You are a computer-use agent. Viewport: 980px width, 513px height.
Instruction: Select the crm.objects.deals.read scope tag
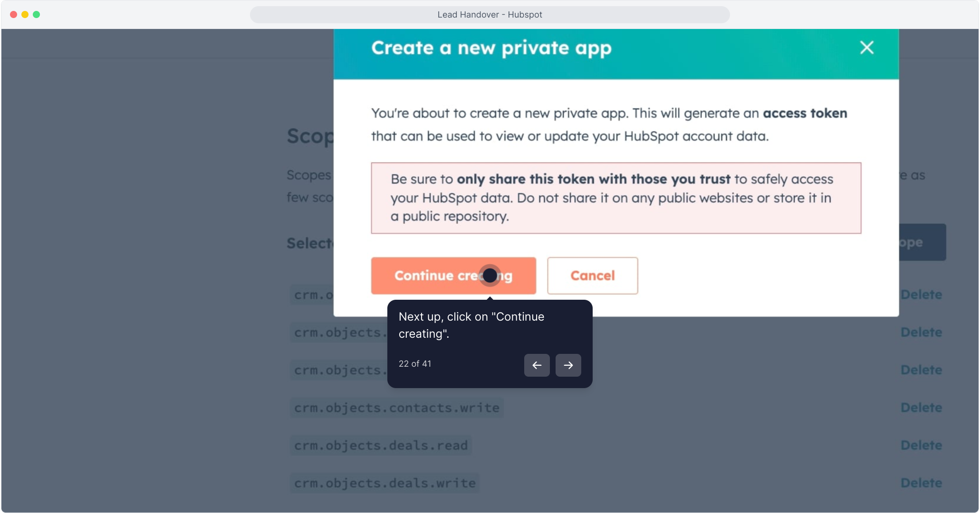pyautogui.click(x=381, y=445)
